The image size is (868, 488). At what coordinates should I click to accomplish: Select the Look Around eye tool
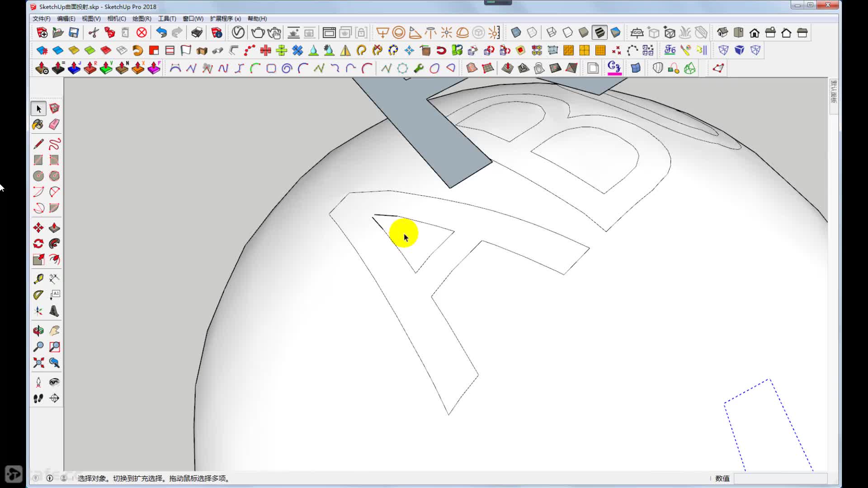54,382
